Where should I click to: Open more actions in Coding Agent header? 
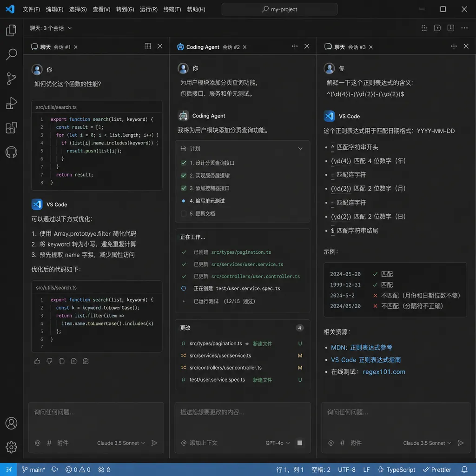click(x=294, y=46)
